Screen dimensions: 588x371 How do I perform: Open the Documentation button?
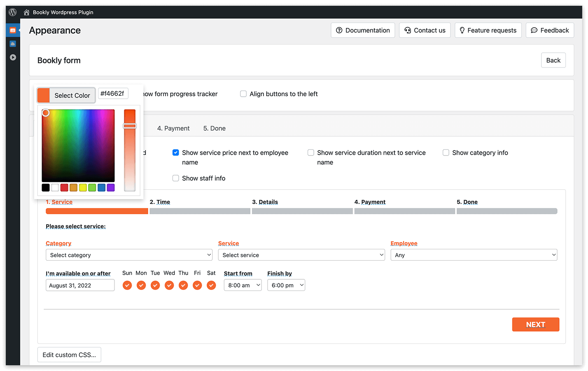[363, 30]
